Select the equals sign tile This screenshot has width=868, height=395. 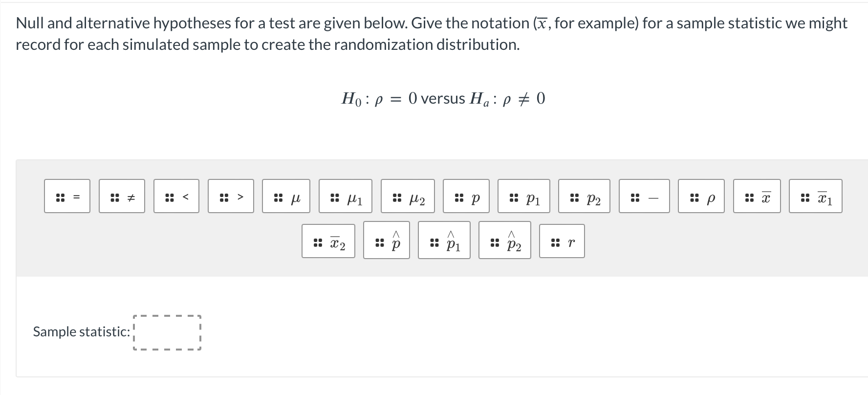(x=67, y=196)
